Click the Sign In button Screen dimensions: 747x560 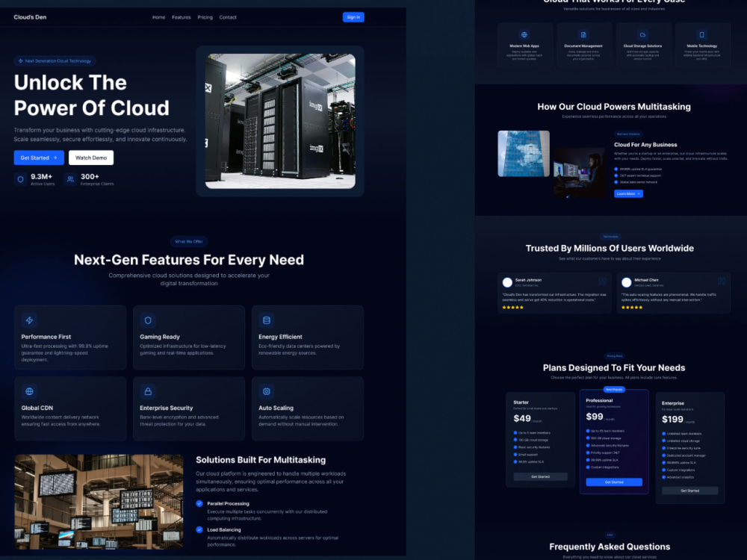point(353,17)
